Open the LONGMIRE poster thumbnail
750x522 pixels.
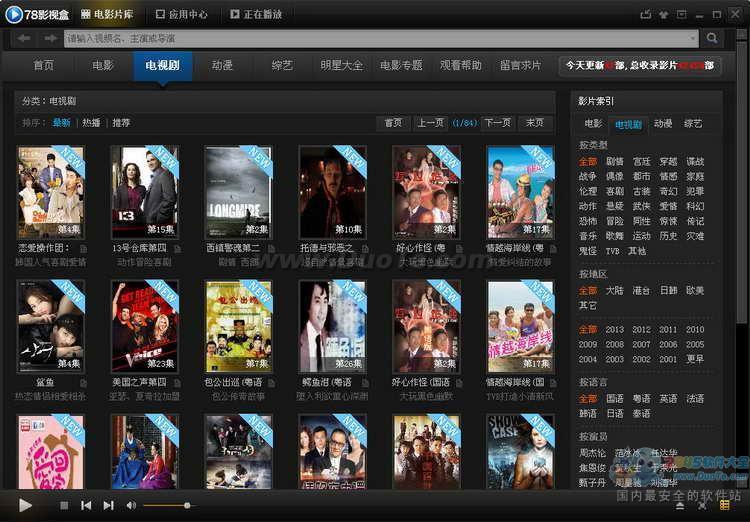click(238, 192)
